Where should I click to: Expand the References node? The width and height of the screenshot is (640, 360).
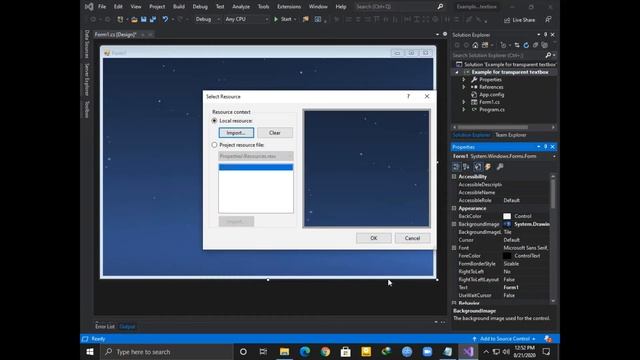[x=464, y=87]
